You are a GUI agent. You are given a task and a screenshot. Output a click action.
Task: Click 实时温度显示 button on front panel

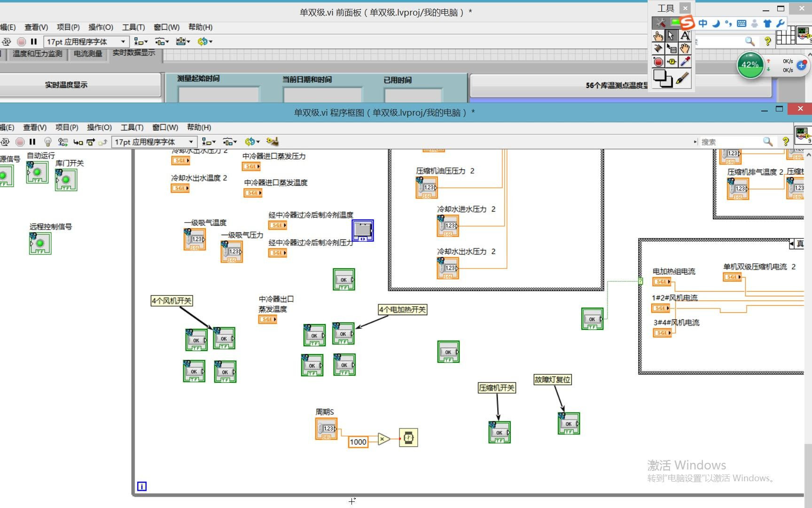click(x=80, y=85)
